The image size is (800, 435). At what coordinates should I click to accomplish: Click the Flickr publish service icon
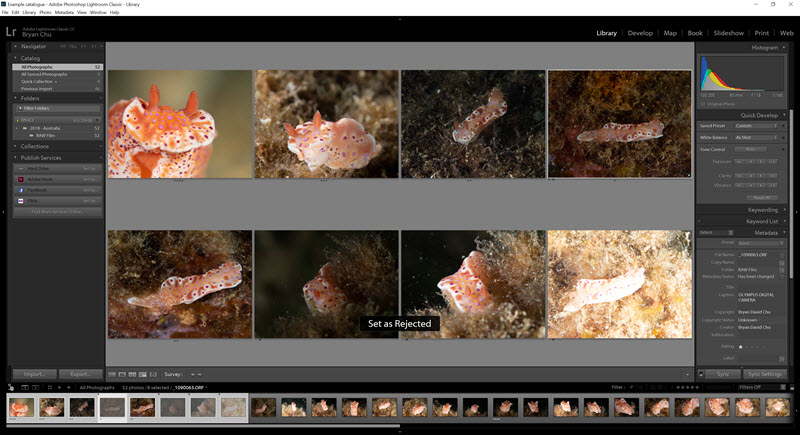[22, 200]
